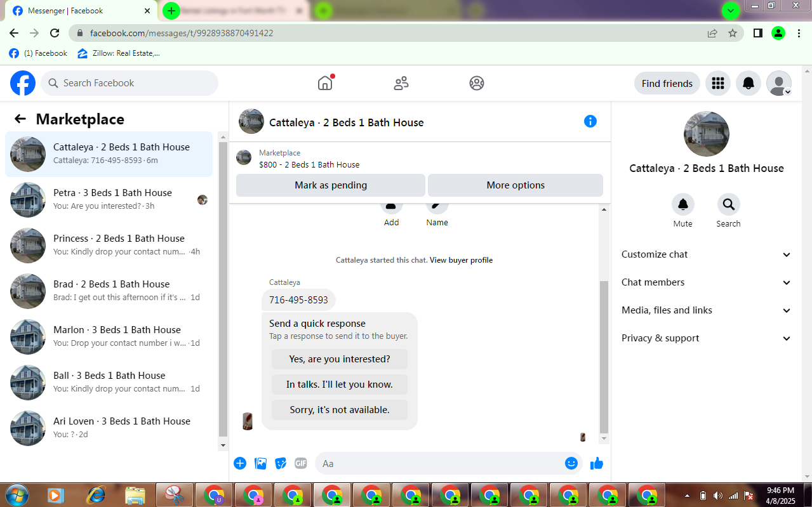Open the large listing photo in the right panel
This screenshot has height=507, width=812.
pos(706,134)
